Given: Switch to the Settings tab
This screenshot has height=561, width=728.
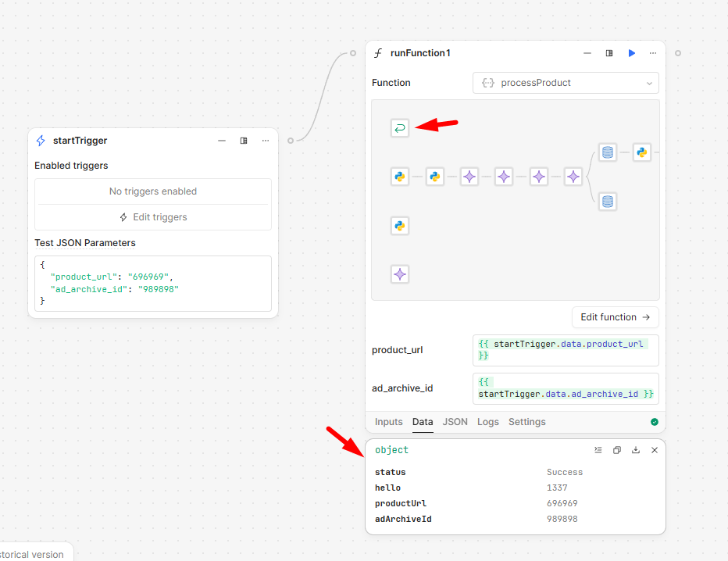Looking at the screenshot, I should 527,422.
